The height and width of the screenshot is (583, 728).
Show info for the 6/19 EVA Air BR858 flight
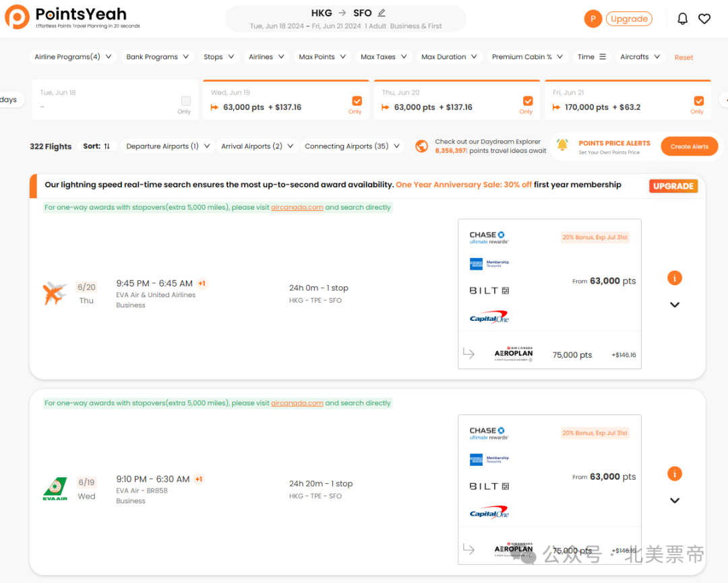click(675, 474)
